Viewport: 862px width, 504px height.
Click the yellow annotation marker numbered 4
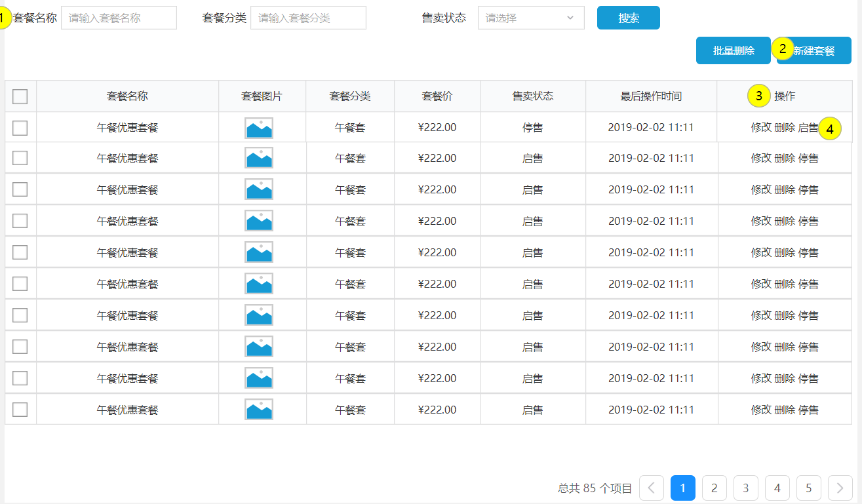[830, 130]
